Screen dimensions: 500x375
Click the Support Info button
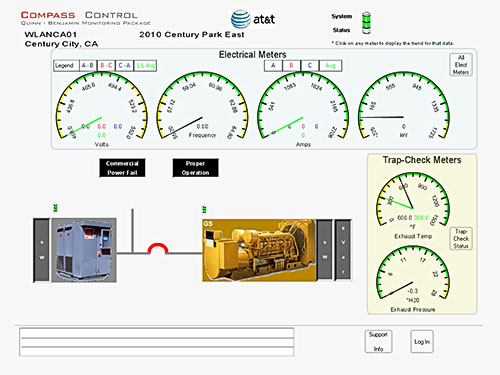[x=378, y=341]
